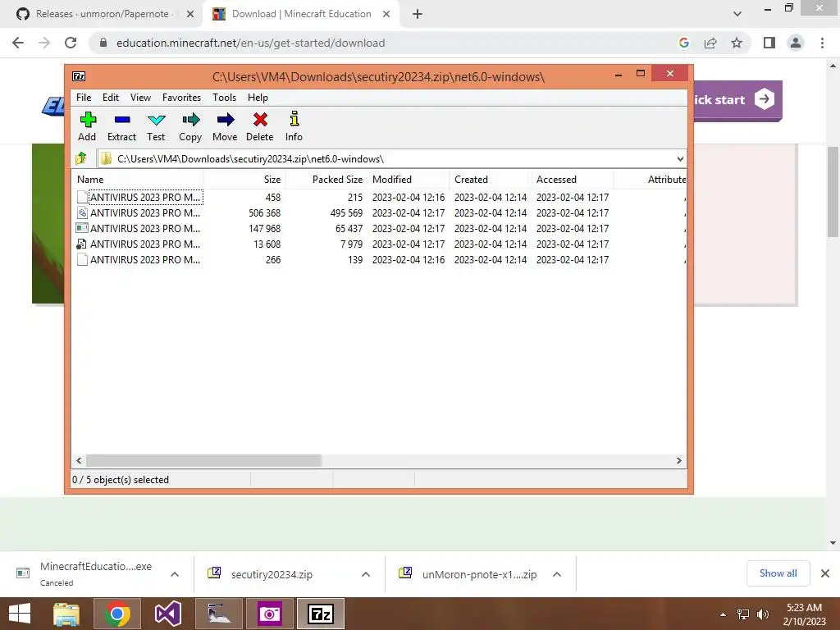Click the volume icon in the system tray

tap(763, 614)
